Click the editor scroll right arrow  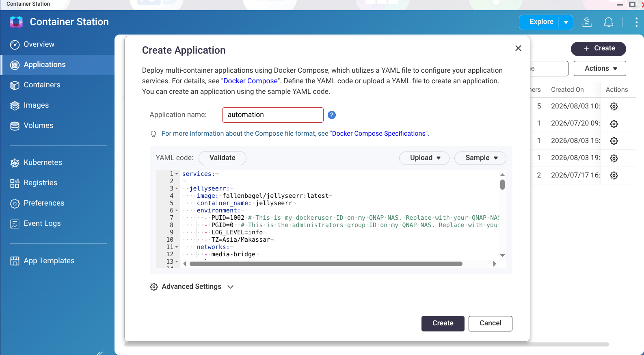click(495, 264)
